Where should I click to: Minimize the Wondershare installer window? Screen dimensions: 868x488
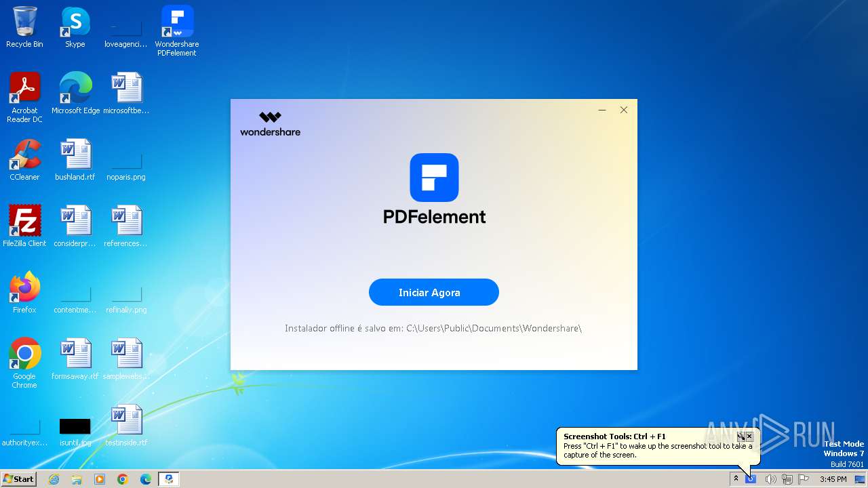point(602,110)
